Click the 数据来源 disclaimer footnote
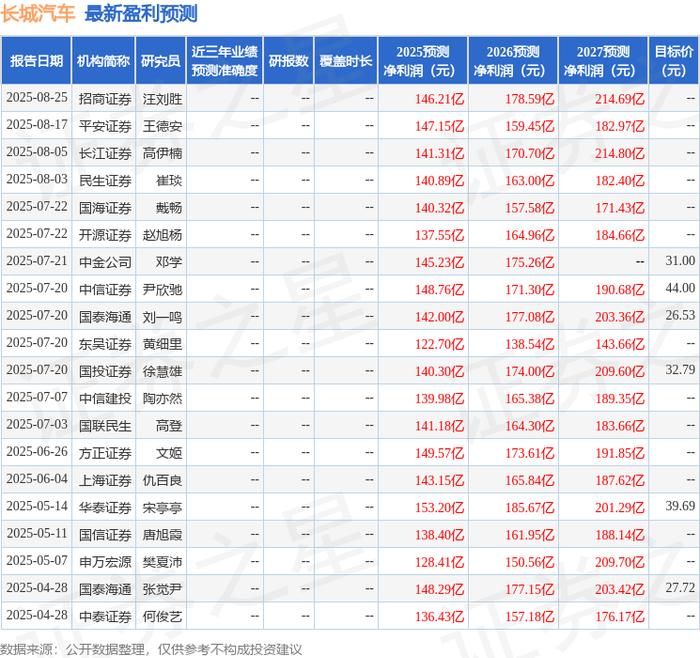 click(151, 650)
